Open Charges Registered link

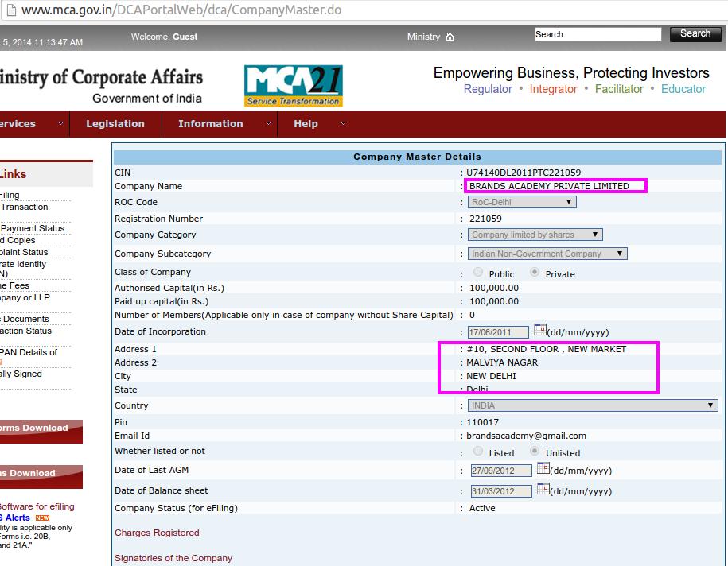coord(157,533)
